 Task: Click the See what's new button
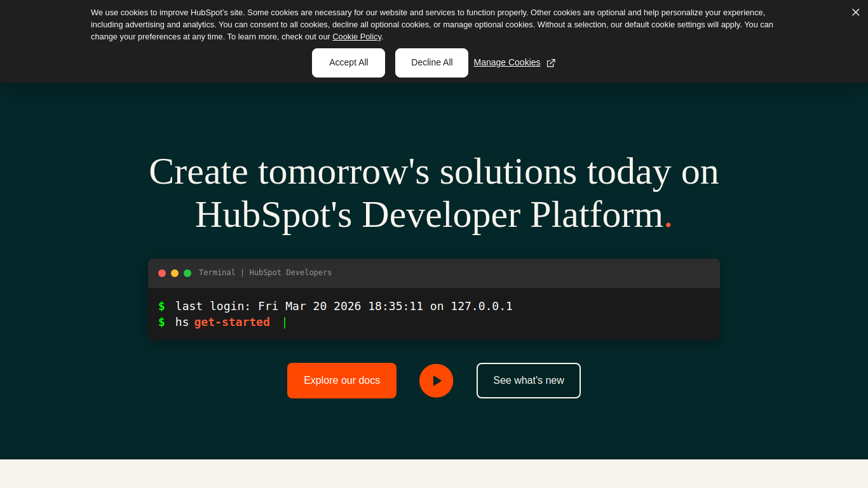pos(529,381)
